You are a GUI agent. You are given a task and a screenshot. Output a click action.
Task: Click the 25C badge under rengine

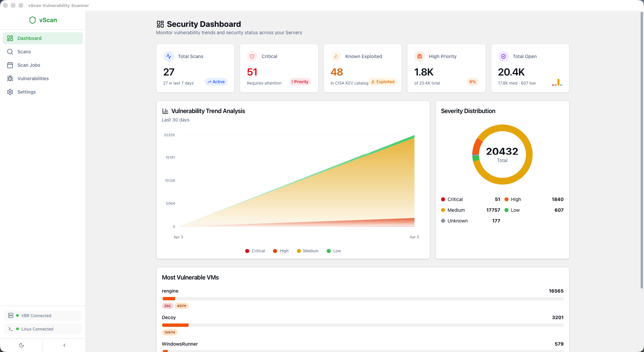(167, 306)
